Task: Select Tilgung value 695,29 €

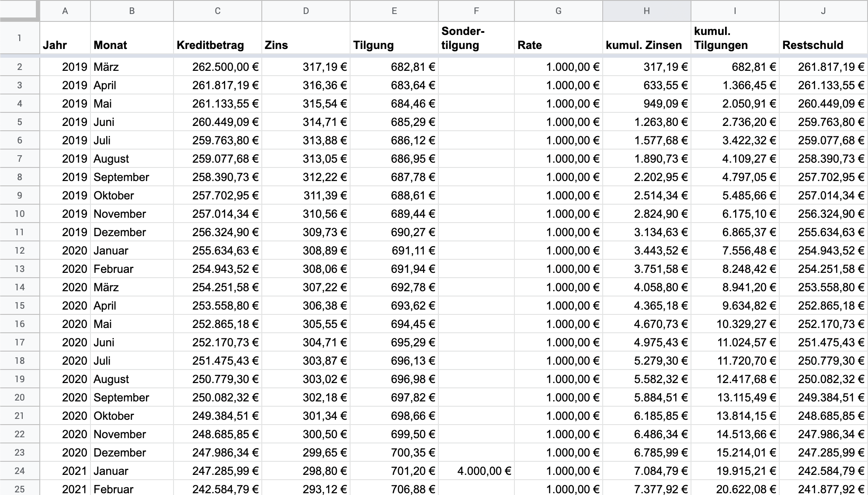Action: coord(394,342)
